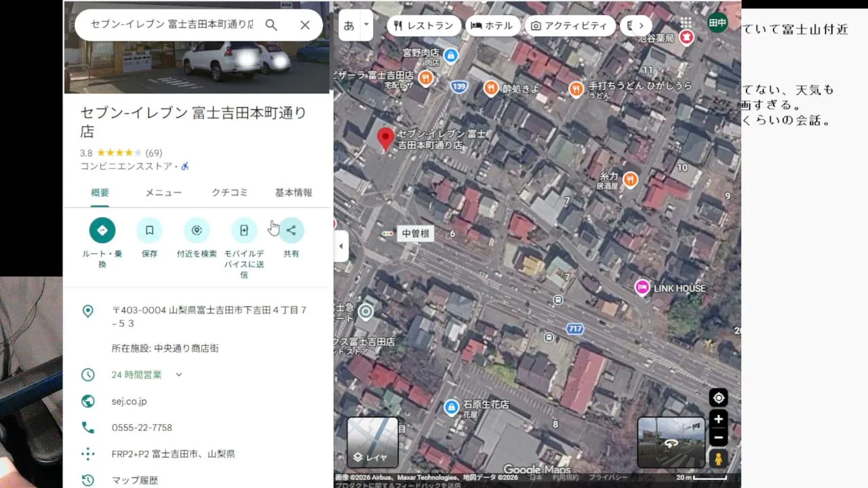Click the address location pin icon
868x488 pixels.
tap(87, 311)
